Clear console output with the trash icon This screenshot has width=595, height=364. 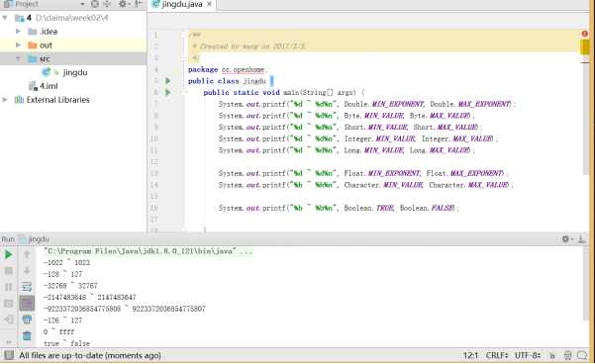click(27, 336)
